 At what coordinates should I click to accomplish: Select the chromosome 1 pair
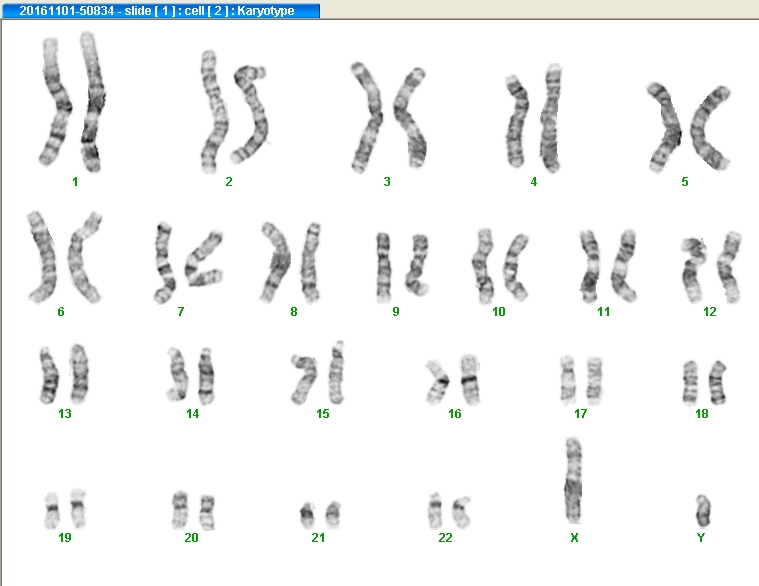(x=73, y=102)
